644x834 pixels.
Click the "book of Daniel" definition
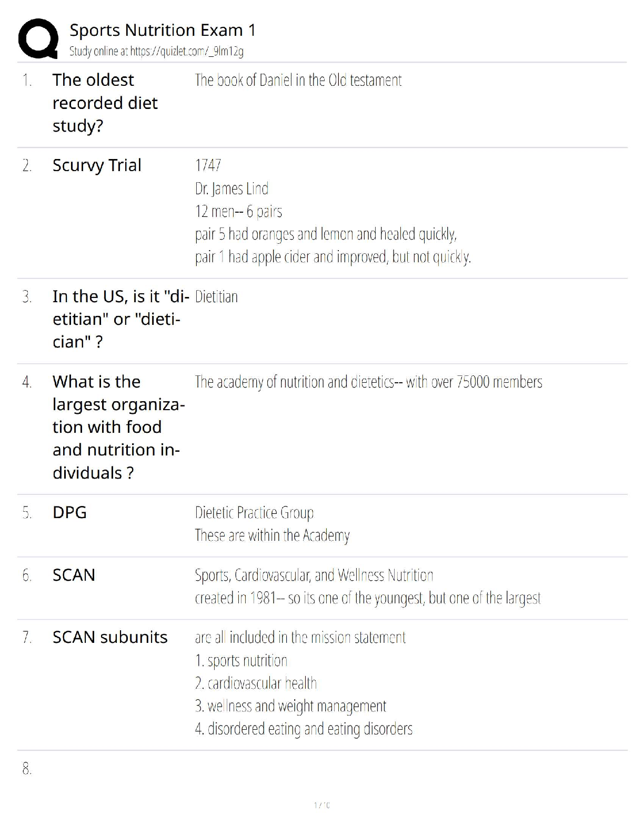click(x=298, y=80)
